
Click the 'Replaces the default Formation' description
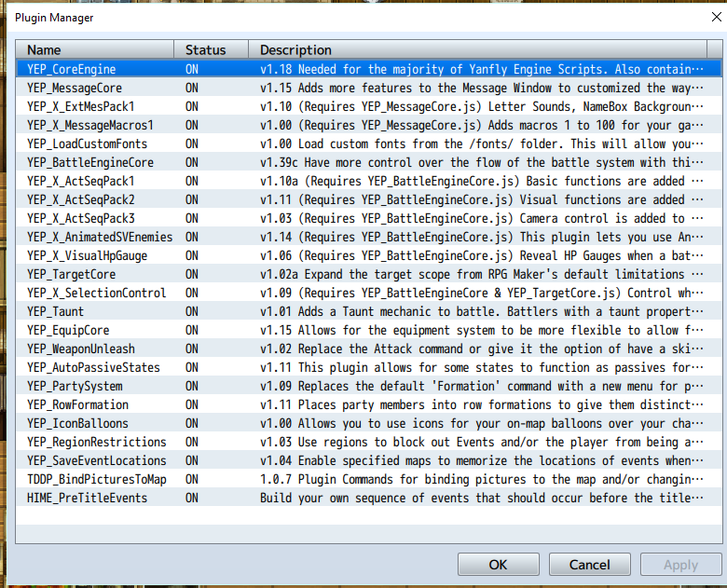482,386
